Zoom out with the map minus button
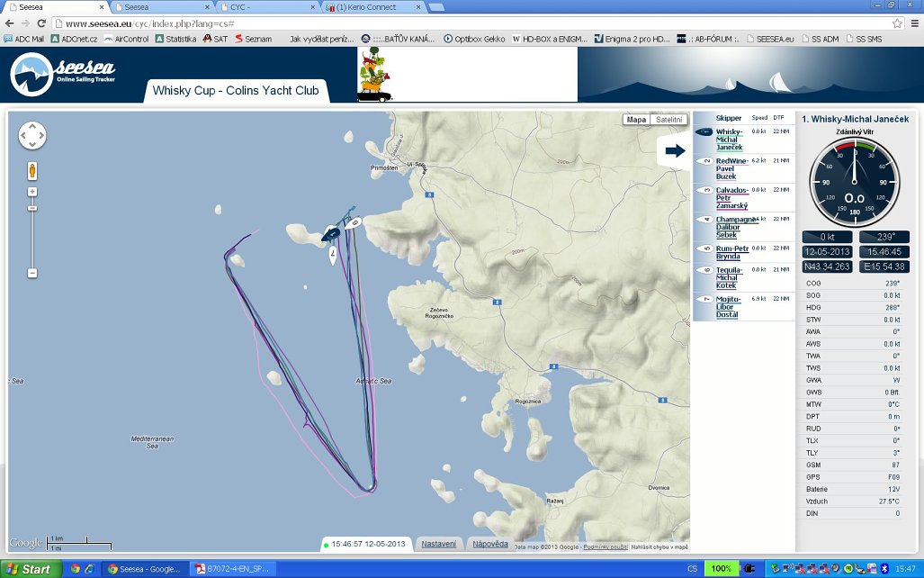The width and height of the screenshot is (924, 578). pos(32,273)
